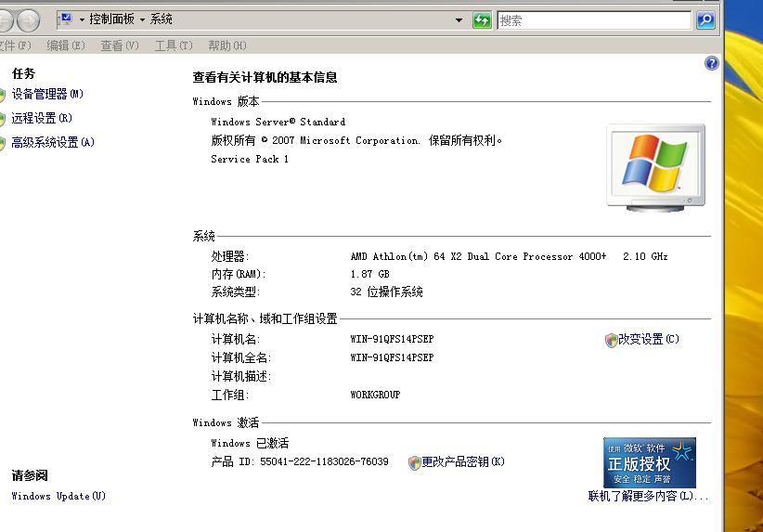Image resolution: width=763 pixels, height=532 pixels.
Task: Click the search magnifier button
Action: (705, 20)
